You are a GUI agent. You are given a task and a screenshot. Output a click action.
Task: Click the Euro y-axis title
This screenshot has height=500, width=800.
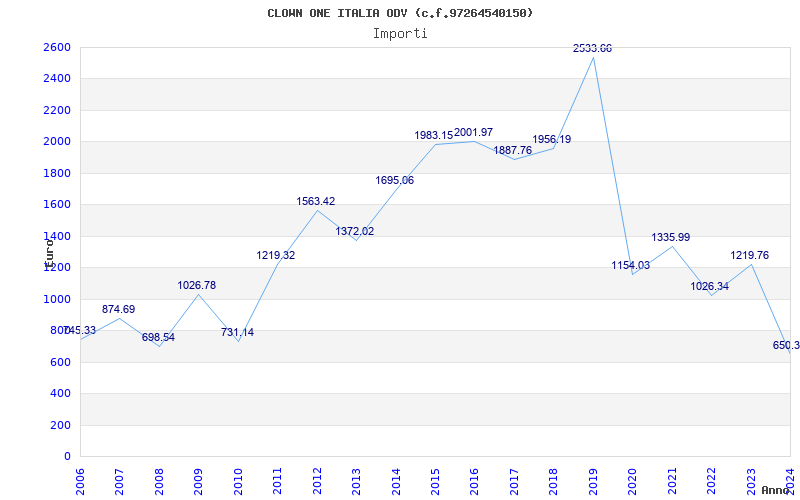[x=49, y=253]
